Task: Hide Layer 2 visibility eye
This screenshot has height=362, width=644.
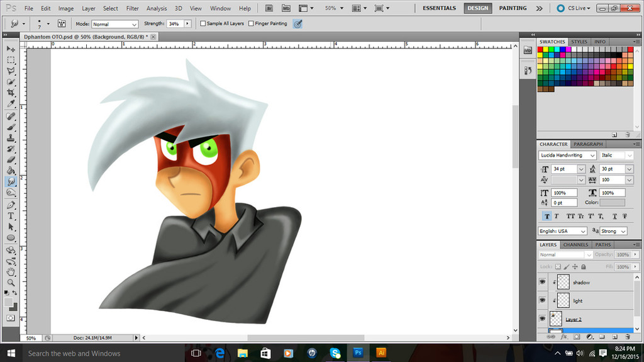Action: (542, 319)
